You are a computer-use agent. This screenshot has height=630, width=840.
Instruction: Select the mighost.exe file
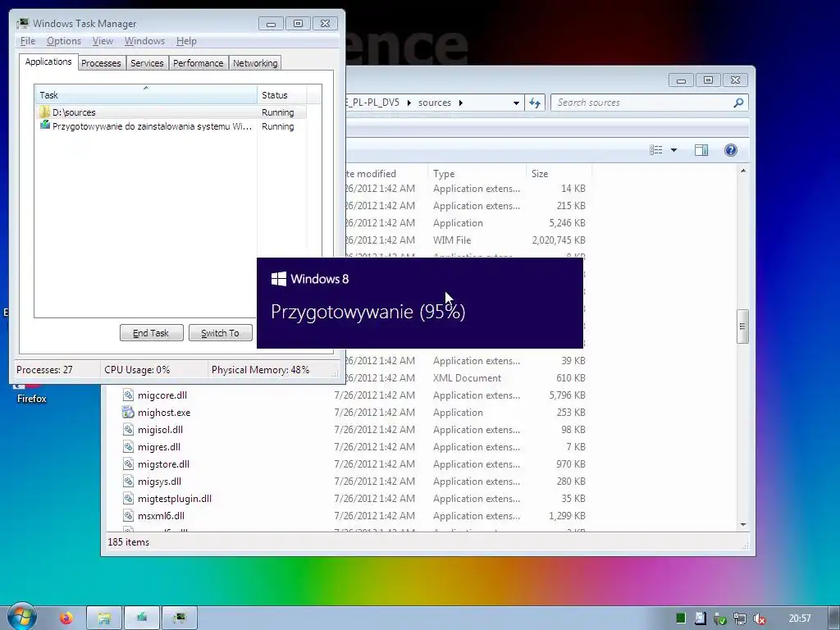click(x=164, y=413)
